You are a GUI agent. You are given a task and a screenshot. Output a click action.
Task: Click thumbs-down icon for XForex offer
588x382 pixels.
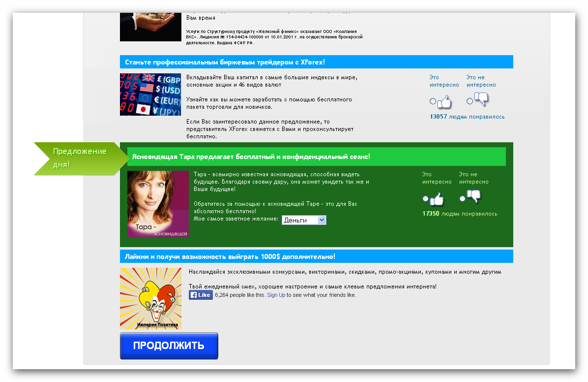coord(481,99)
